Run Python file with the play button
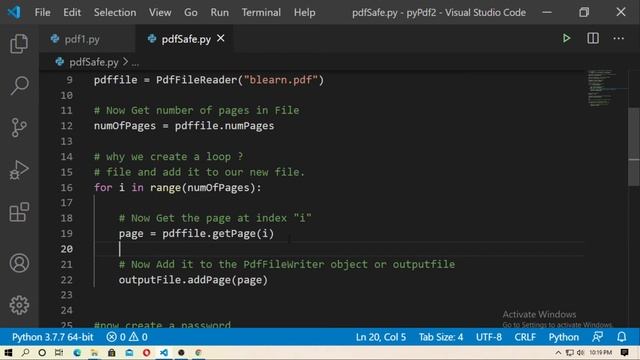Viewport: 640px width, 360px height. (566, 38)
